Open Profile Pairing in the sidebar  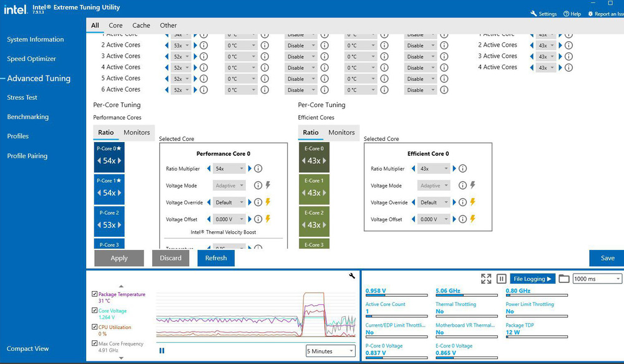27,156
